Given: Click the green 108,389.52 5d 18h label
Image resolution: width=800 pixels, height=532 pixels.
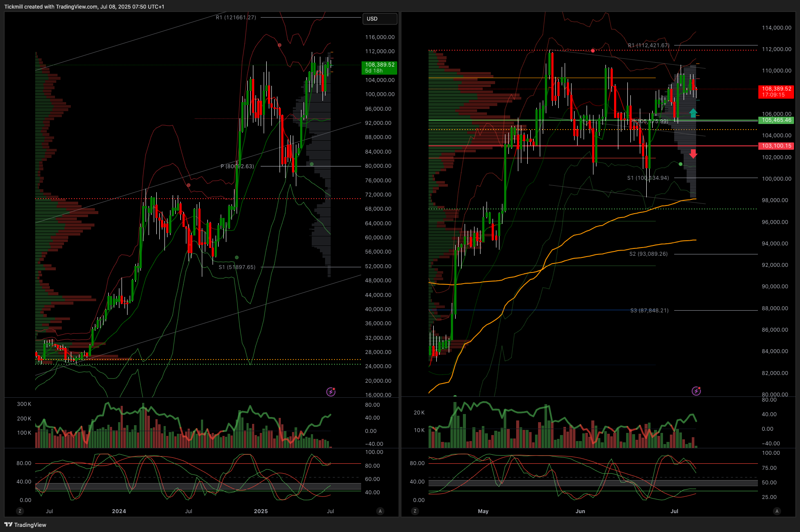Looking at the screenshot, I should [x=380, y=68].
